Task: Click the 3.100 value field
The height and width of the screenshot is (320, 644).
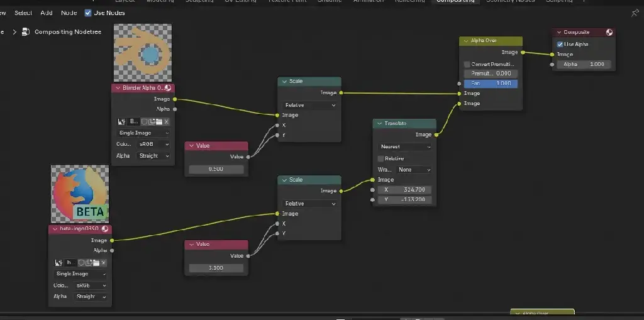Action: [216, 268]
